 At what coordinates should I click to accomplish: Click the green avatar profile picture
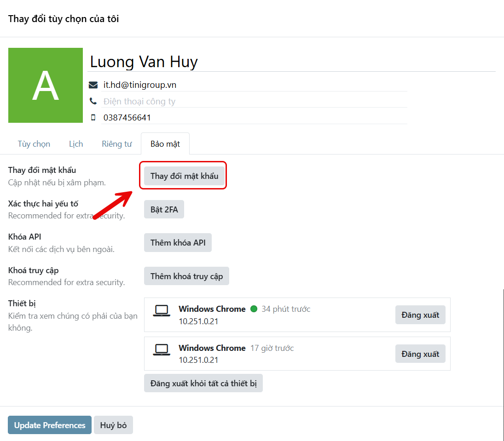point(46,86)
